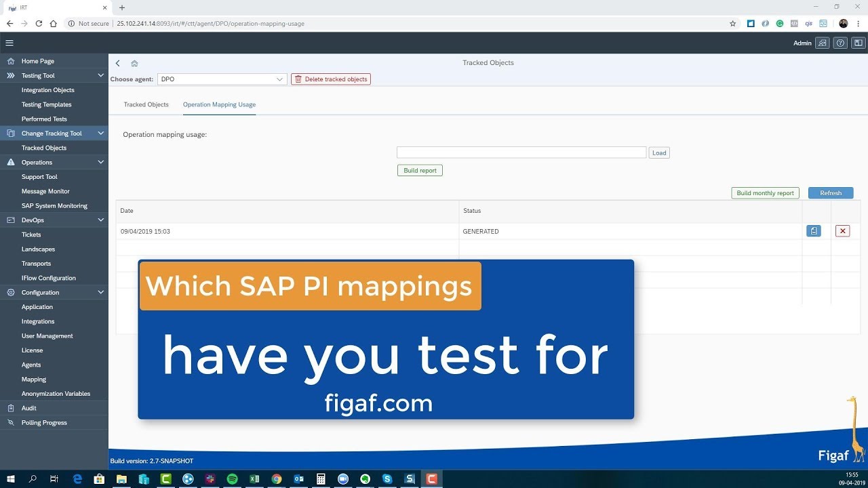Open the help question mark icon
The image size is (868, 488).
click(x=840, y=43)
